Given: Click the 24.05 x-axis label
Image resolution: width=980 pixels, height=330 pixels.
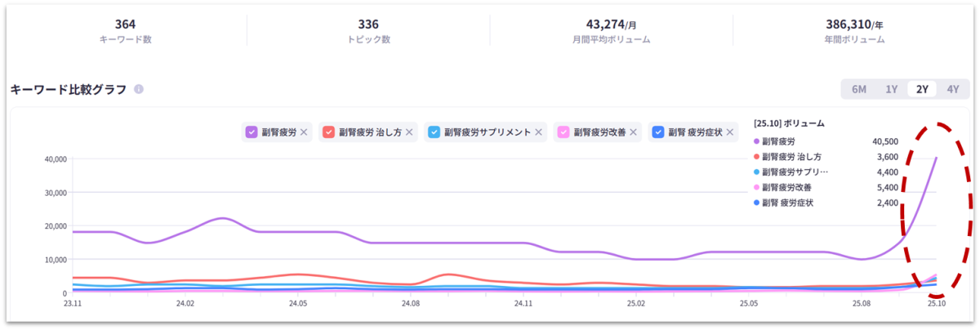Looking at the screenshot, I should pyautogui.click(x=298, y=304).
